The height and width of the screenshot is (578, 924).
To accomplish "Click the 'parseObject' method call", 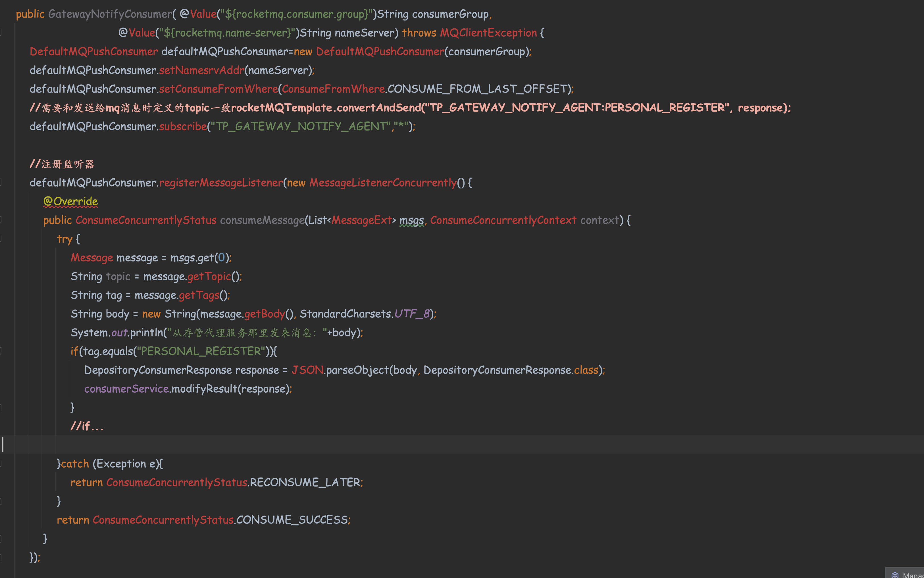I will click(x=357, y=370).
